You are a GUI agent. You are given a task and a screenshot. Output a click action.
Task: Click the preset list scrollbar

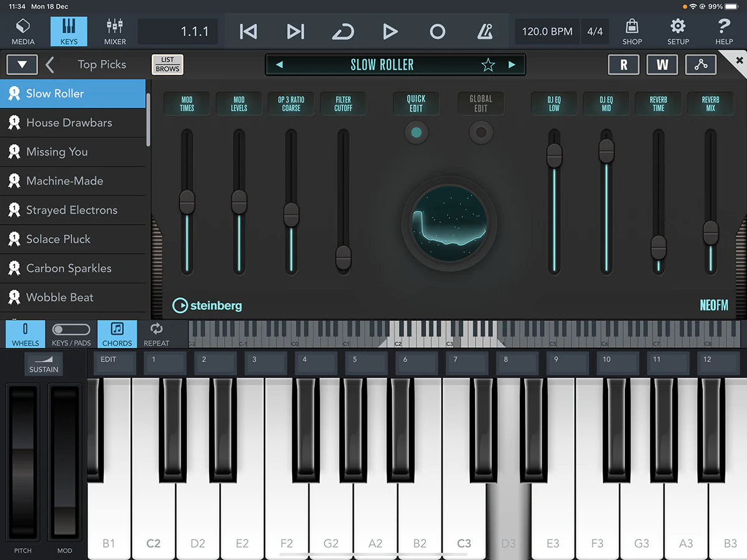148,119
